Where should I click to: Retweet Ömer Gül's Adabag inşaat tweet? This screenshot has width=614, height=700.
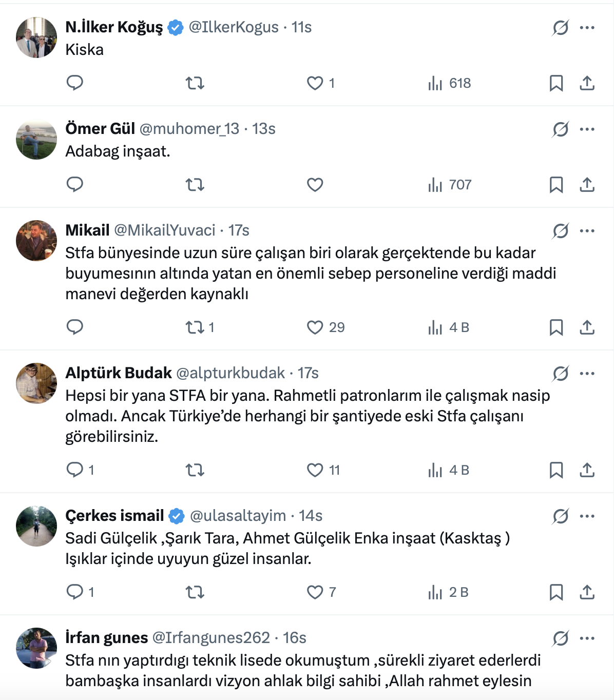point(195,185)
